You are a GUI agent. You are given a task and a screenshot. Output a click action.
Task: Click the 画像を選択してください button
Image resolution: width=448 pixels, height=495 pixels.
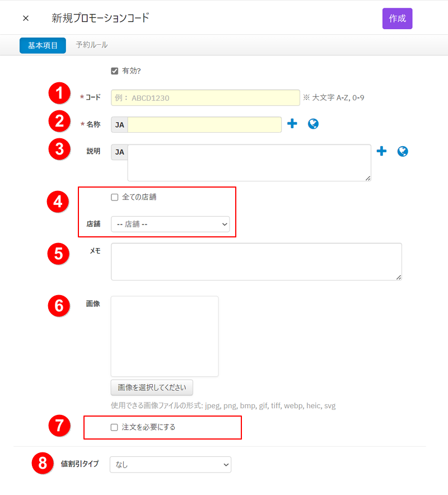coord(152,387)
